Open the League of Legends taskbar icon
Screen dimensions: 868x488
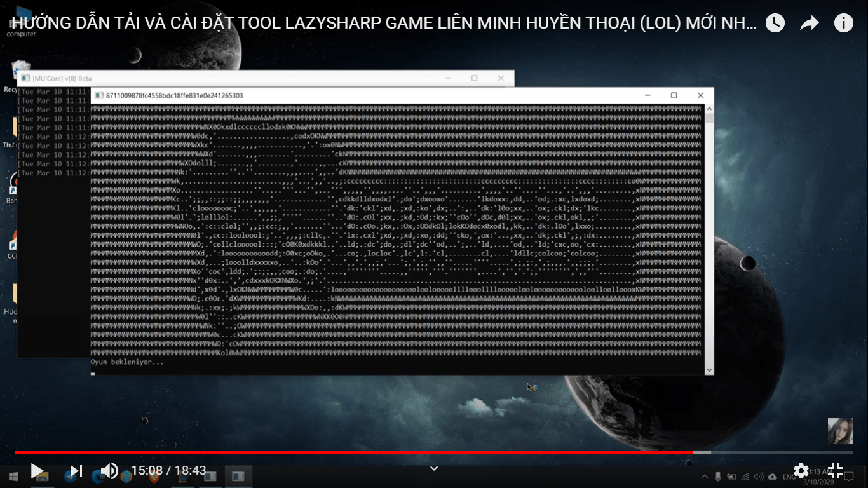coord(182,475)
